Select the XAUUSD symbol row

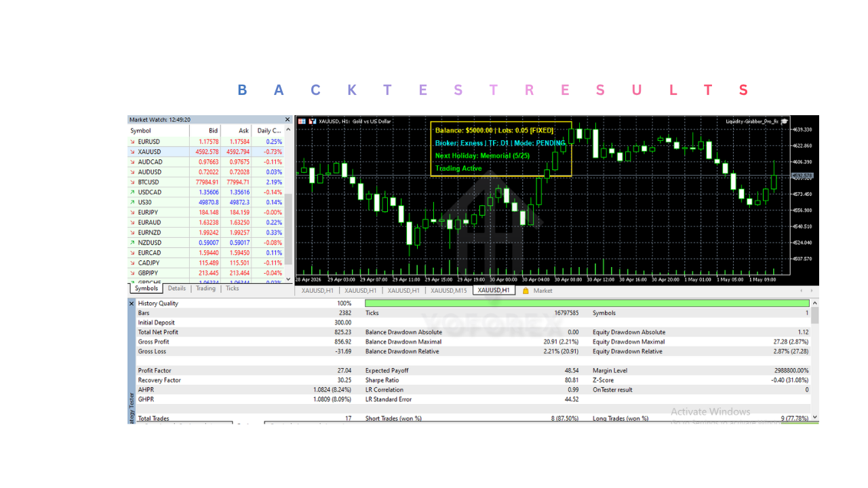click(x=206, y=152)
